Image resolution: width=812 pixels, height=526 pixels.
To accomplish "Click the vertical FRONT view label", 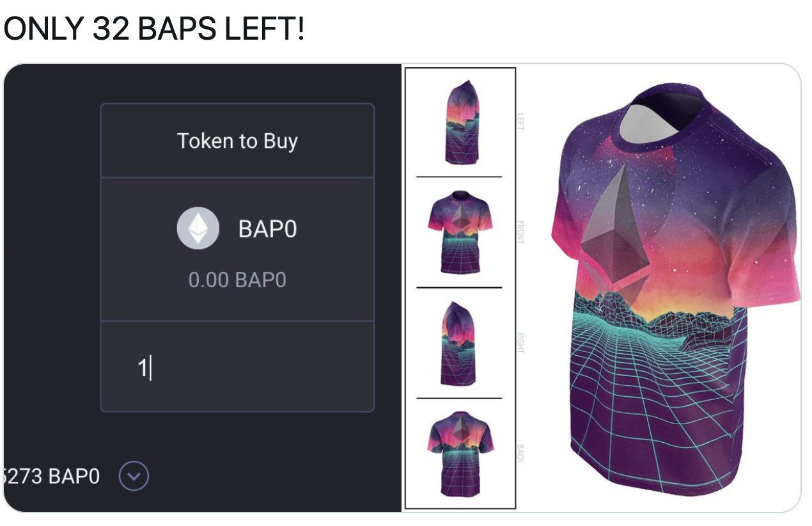I will pyautogui.click(x=520, y=232).
